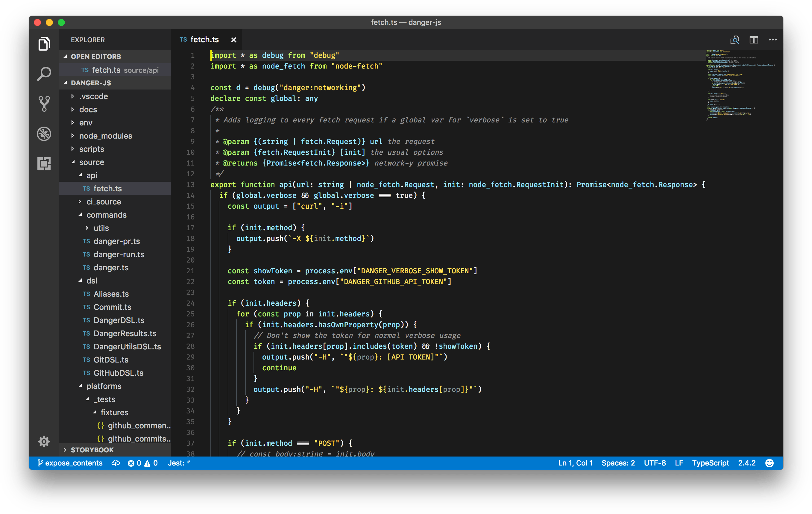Open the Source Control view

click(44, 104)
